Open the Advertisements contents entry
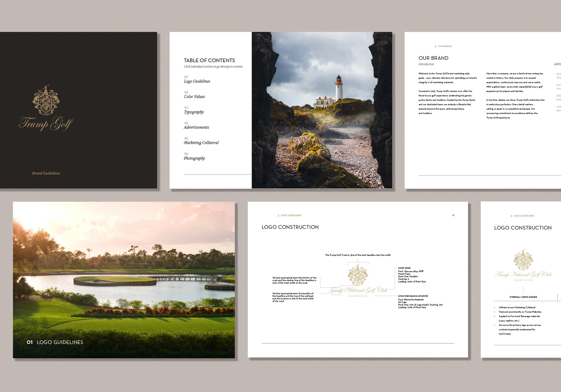The image size is (561, 392). click(x=196, y=127)
